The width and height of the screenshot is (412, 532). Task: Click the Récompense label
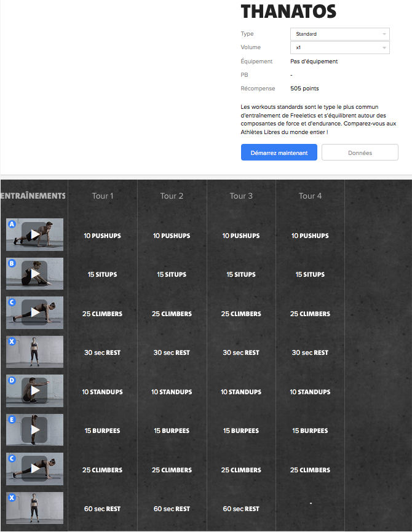pyautogui.click(x=258, y=88)
